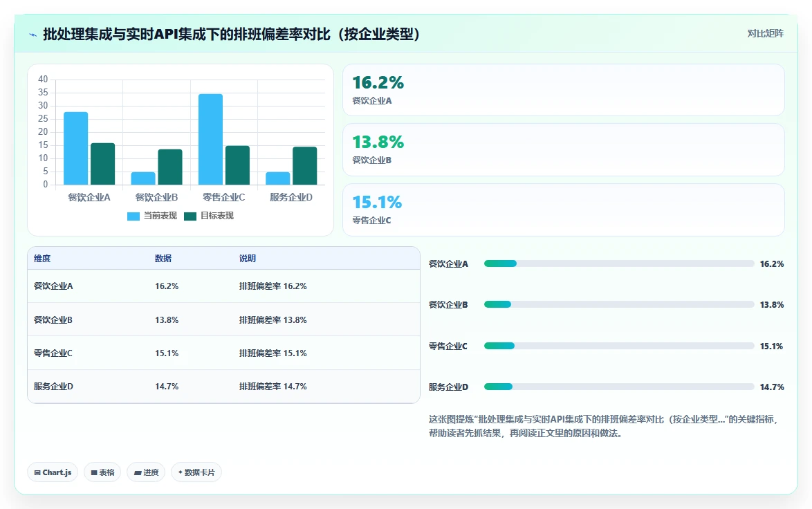Image resolution: width=812 pixels, height=509 pixels.
Task: Click 服务企业D light blue bar
Action: coord(277,178)
